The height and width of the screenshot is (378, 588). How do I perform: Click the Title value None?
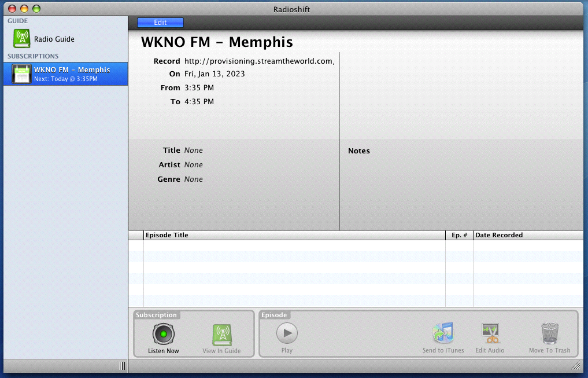click(194, 150)
